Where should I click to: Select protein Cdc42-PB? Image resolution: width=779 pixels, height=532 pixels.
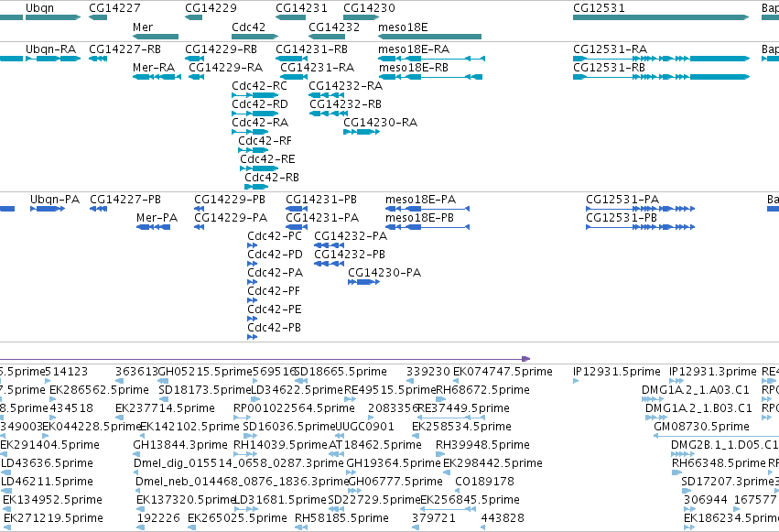pos(275,329)
